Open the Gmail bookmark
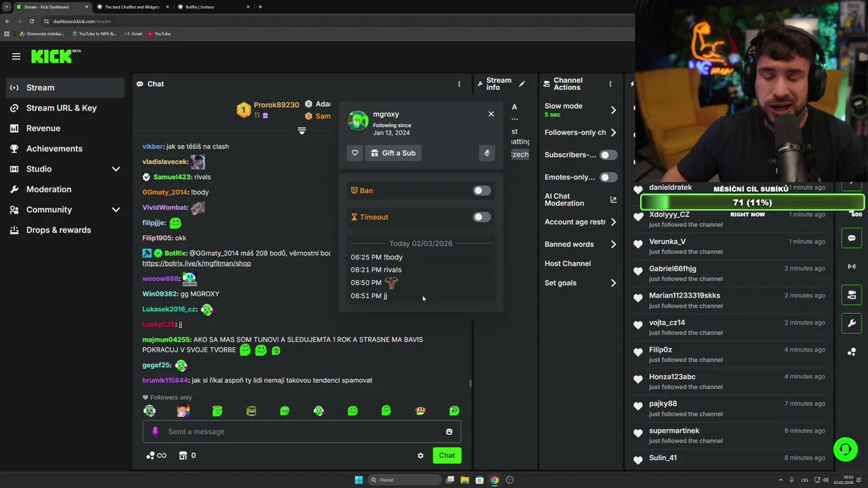Screen dimensions: 868x488 tap(134, 34)
